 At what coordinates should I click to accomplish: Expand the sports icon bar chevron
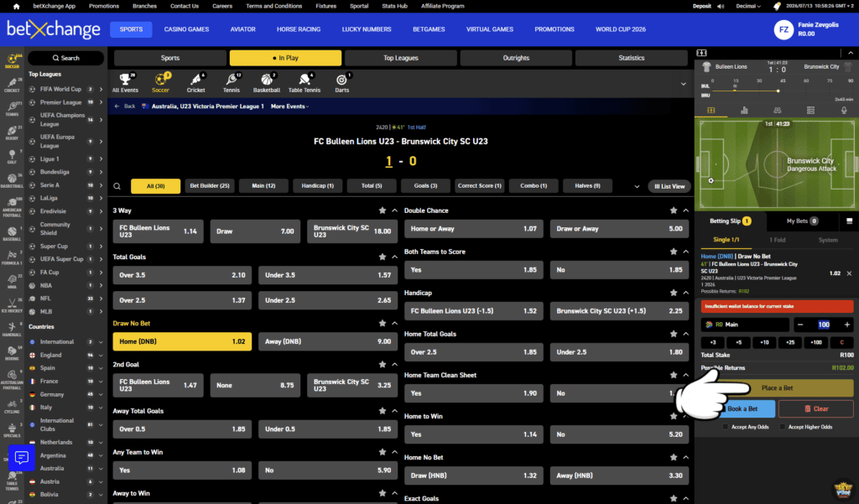[x=683, y=85]
